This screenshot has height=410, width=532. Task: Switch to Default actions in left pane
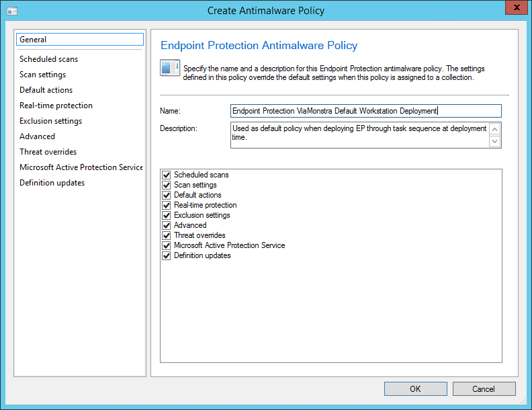click(46, 90)
